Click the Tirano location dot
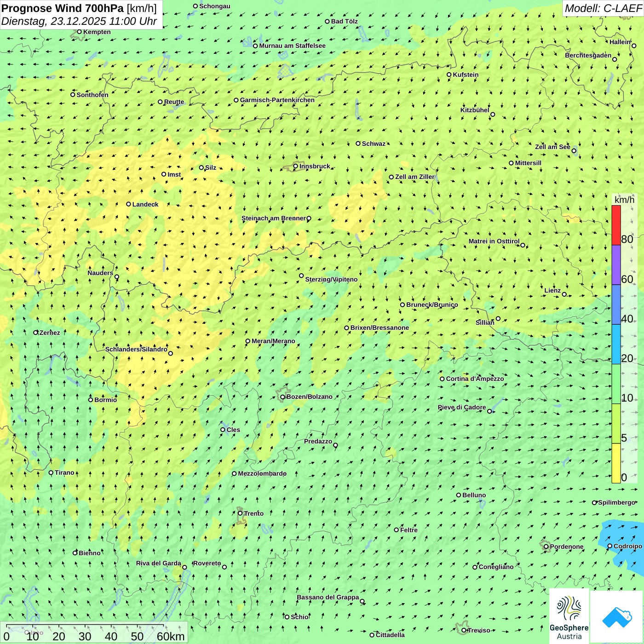Viewport: 644px width, 644px height. pyautogui.click(x=51, y=472)
